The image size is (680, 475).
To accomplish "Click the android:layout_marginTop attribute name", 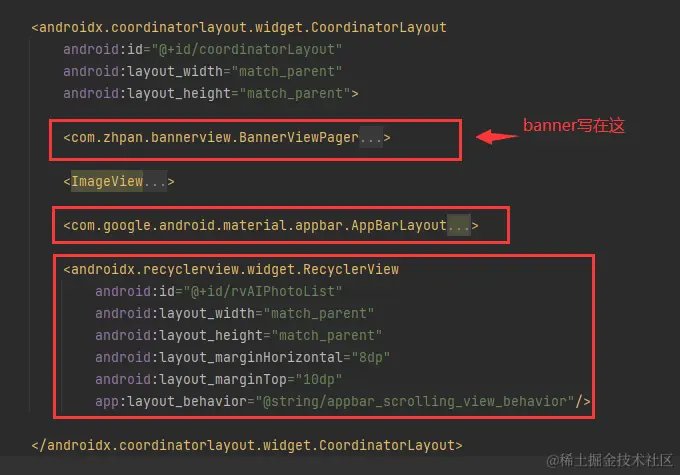I will click(191, 380).
